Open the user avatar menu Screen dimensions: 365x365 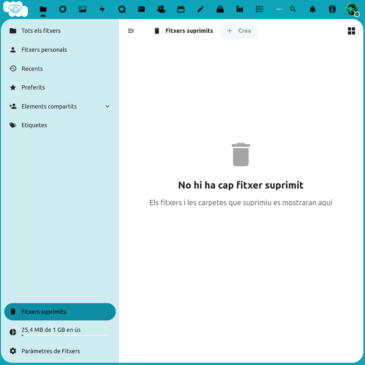[352, 9]
